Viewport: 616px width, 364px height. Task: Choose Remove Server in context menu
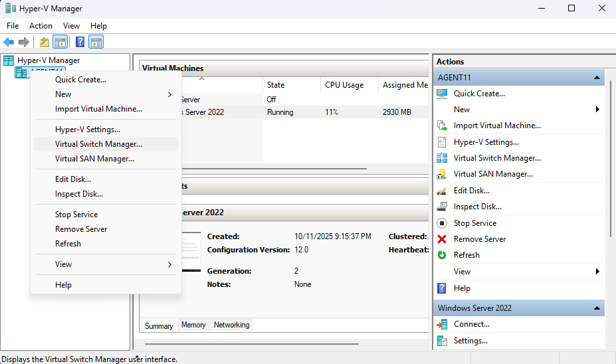point(106,229)
